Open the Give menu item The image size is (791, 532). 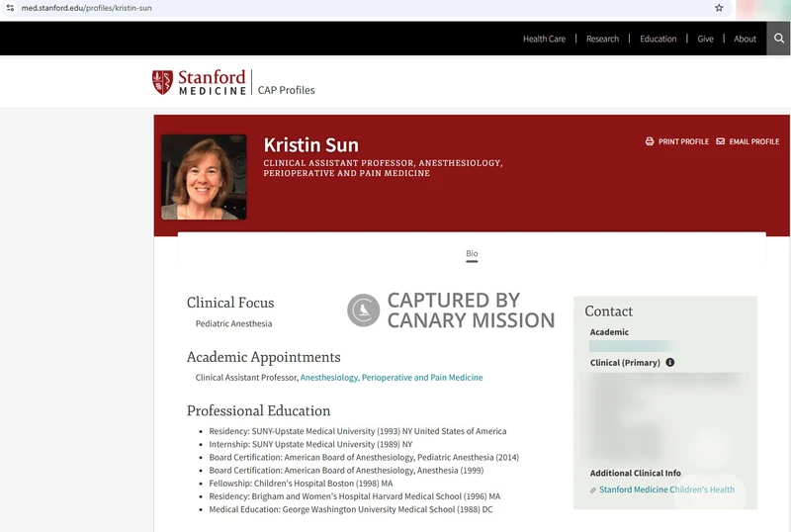pos(705,39)
